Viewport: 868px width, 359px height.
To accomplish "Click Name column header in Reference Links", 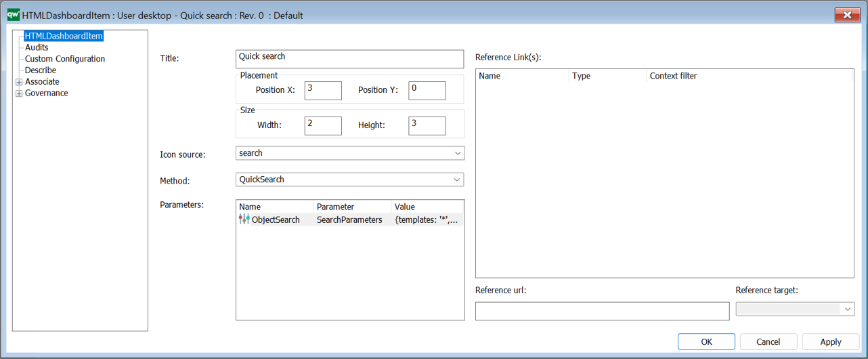I will (523, 76).
